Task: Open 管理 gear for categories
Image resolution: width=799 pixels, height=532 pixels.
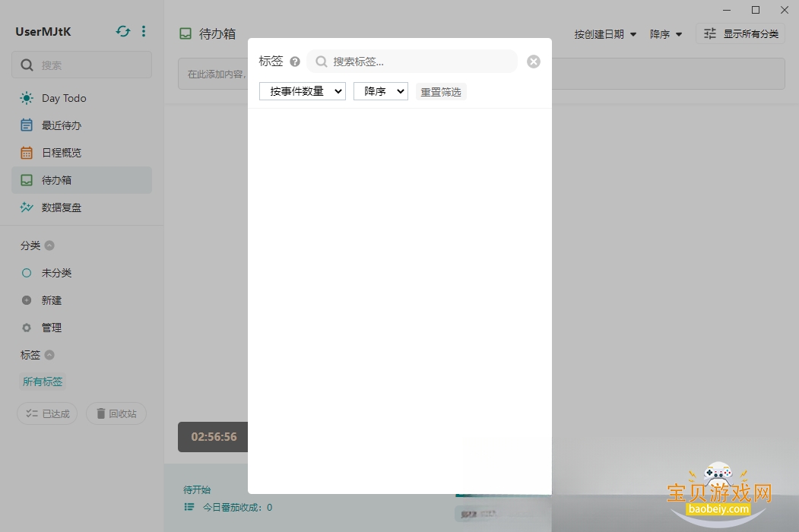Action: click(x=27, y=328)
